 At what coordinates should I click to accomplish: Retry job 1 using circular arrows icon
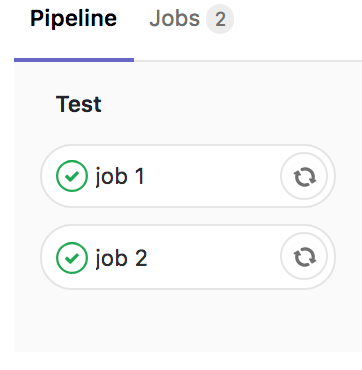point(304,176)
